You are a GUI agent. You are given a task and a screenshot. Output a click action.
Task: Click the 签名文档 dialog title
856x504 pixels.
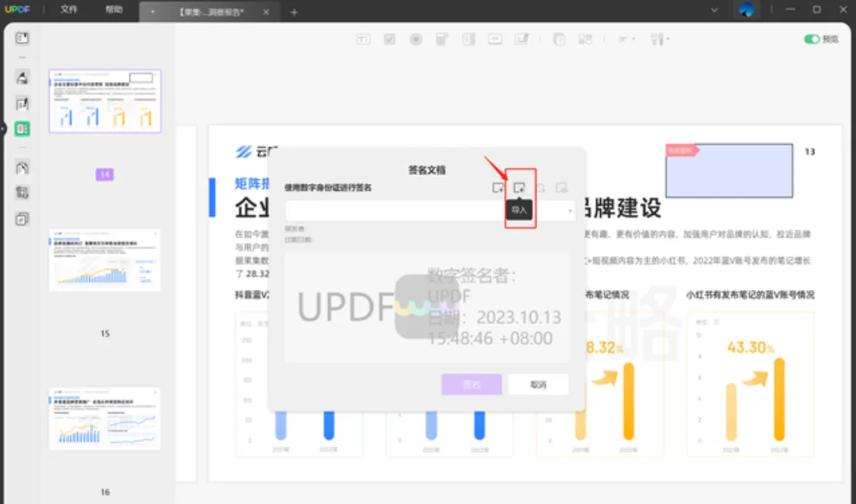point(427,171)
